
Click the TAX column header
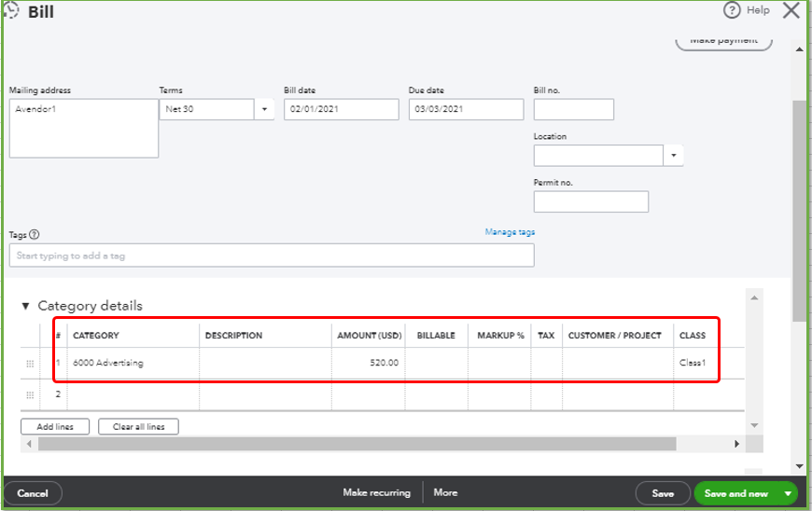(x=546, y=336)
